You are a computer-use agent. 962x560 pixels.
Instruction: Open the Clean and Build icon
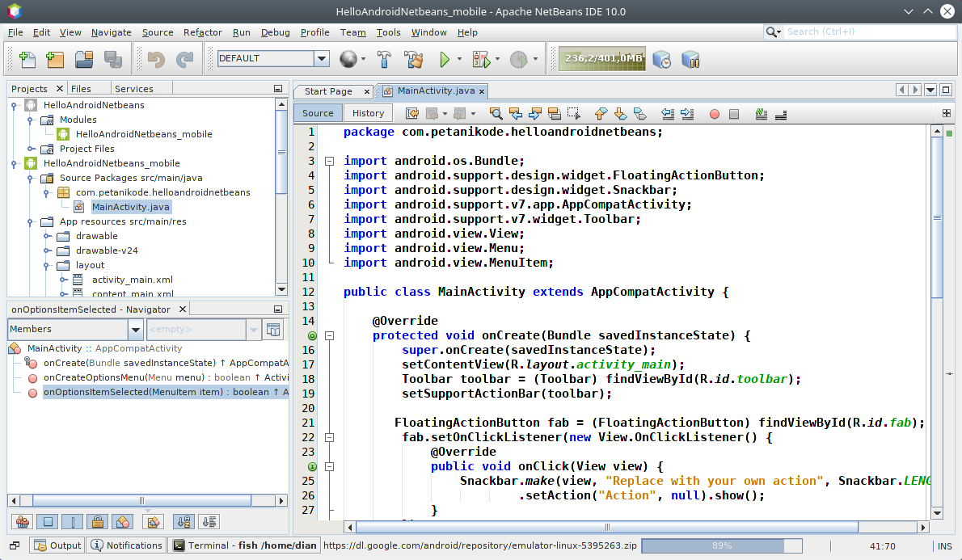click(x=413, y=59)
